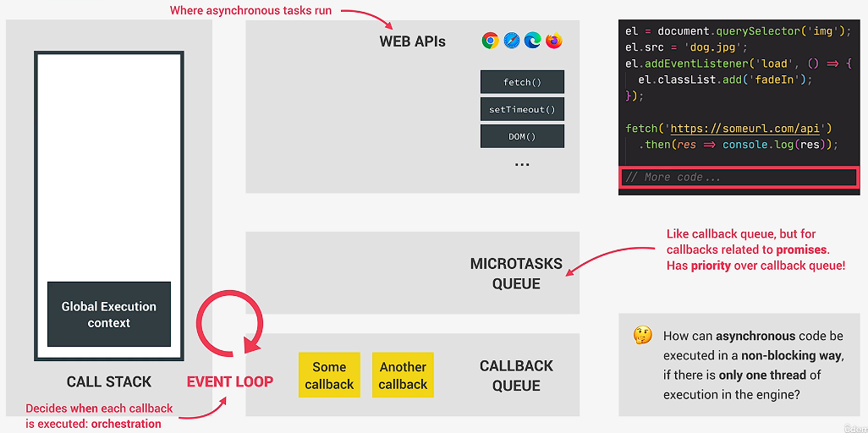Click the WEB APIs heading
Image resolution: width=868 pixels, height=433 pixels.
pyautogui.click(x=412, y=41)
